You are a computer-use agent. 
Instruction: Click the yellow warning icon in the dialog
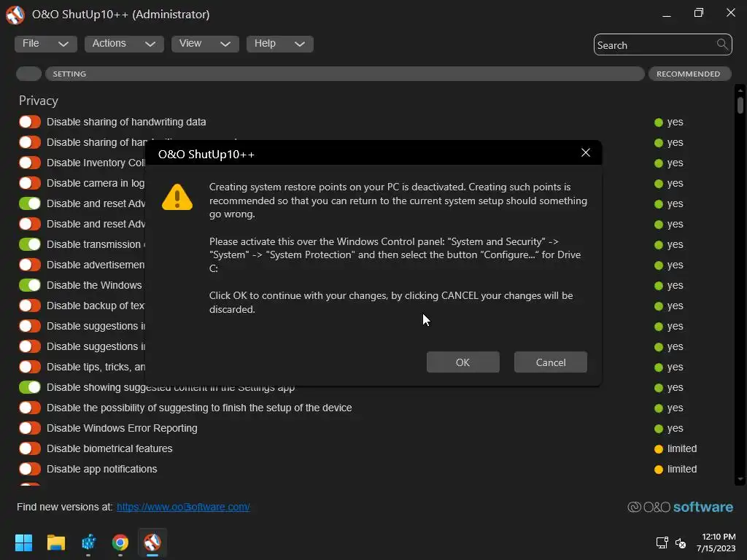click(177, 197)
